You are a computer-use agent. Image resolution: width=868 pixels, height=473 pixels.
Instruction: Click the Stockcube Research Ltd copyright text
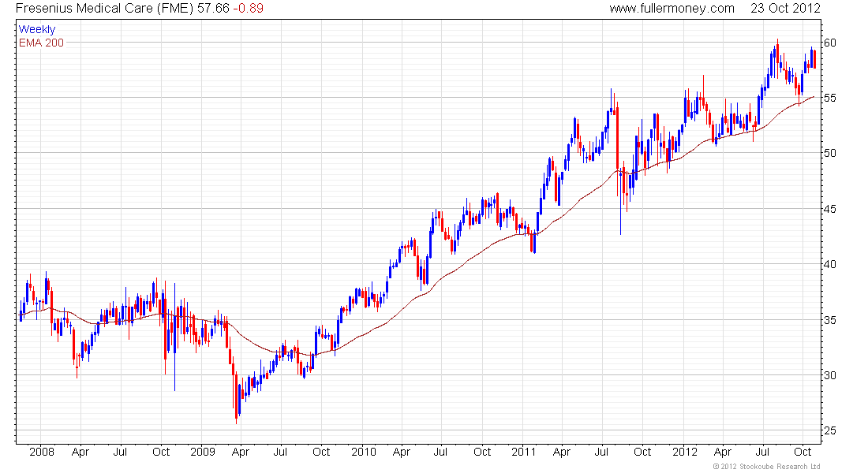tap(766, 467)
